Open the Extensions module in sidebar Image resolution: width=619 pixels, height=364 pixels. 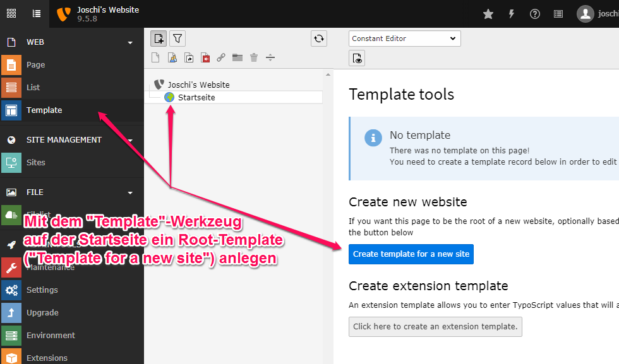click(47, 357)
